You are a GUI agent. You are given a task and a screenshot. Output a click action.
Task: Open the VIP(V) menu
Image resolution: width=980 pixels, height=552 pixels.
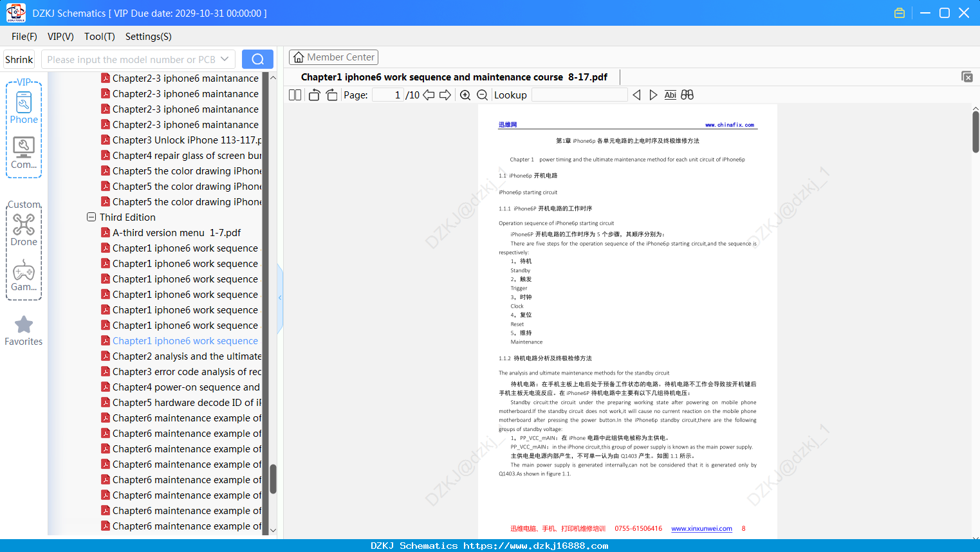[60, 37]
